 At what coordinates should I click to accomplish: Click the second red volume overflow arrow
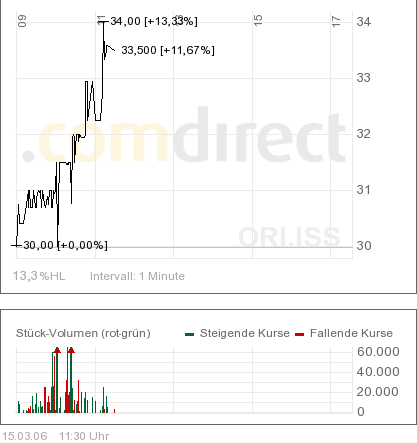coord(71,350)
